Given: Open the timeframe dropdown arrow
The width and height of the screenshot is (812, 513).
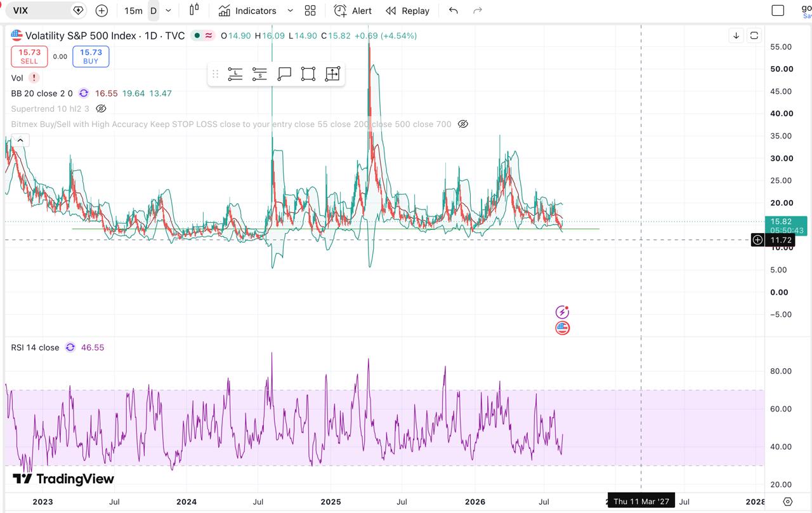Looking at the screenshot, I should (168, 11).
